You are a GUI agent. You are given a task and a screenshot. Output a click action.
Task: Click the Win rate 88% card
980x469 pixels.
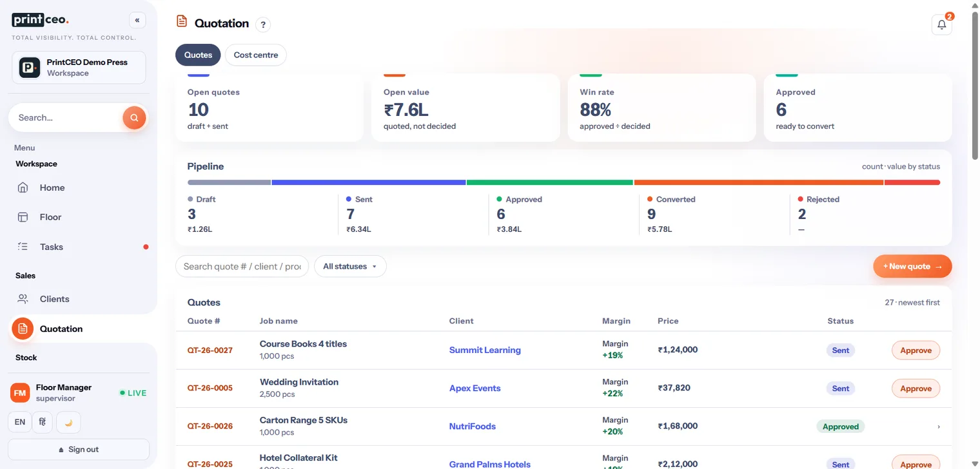click(x=661, y=108)
